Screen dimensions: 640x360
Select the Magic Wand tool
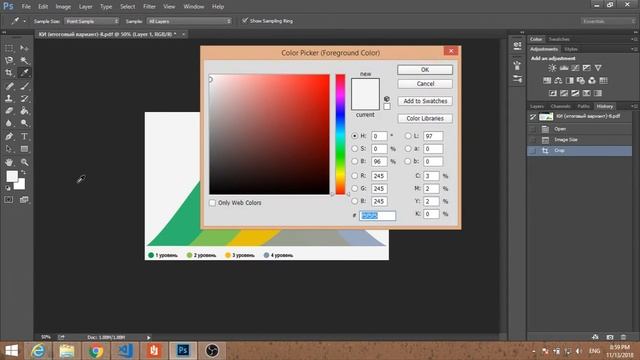click(x=24, y=60)
